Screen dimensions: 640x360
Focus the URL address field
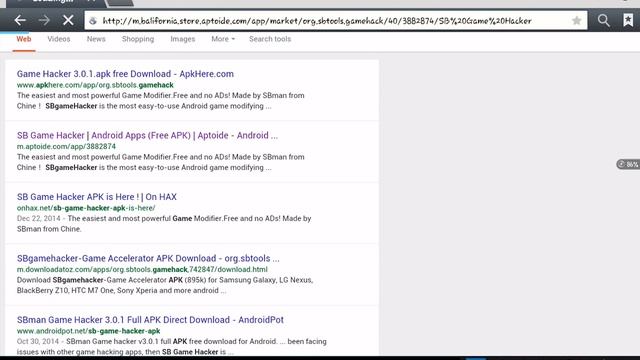pos(336,20)
